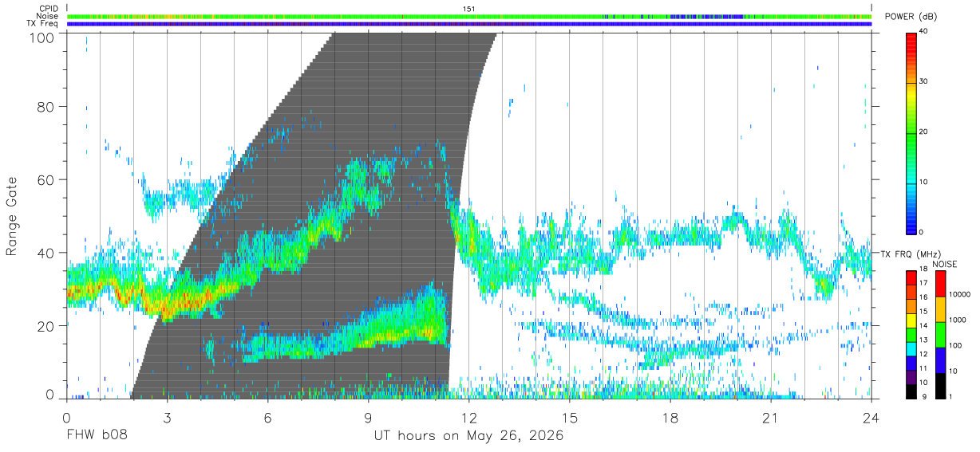Click the x-axis tick label "15"
The image size is (980, 452).
tap(569, 418)
